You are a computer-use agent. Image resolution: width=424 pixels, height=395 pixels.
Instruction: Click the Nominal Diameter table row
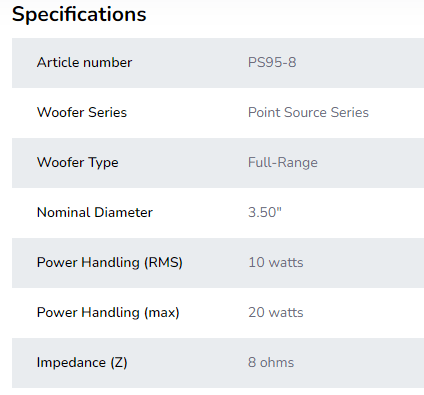point(218,213)
